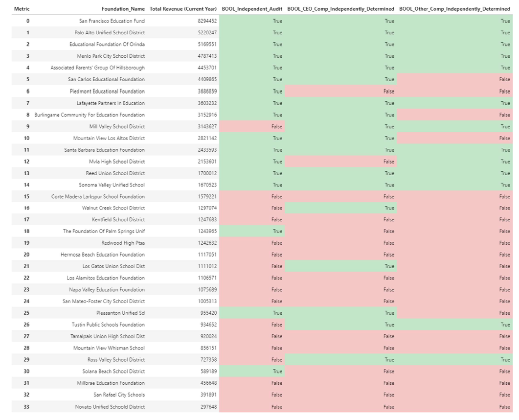Select the Tustin Public Schools Foundation cell
The height and width of the screenshot is (420, 519).
pos(108,325)
